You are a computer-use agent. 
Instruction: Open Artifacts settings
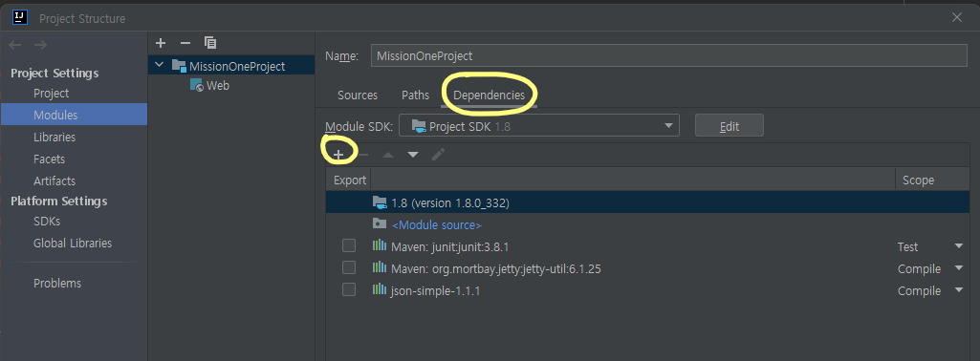coord(54,181)
